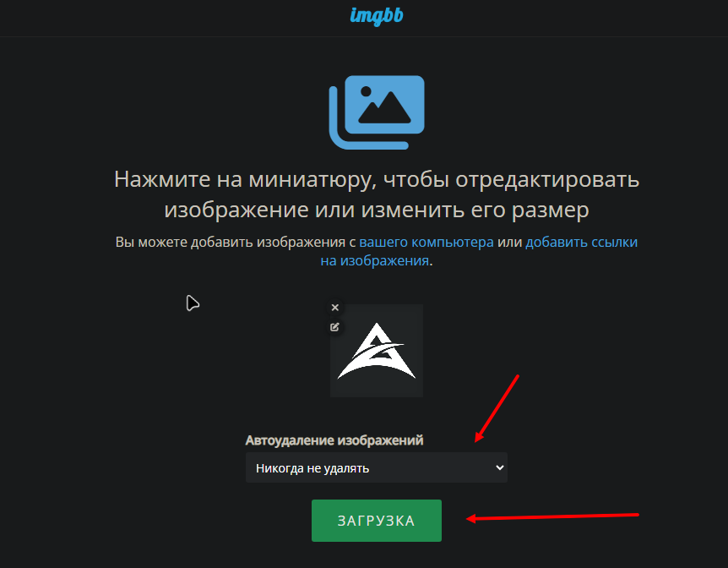This screenshot has width=728, height=568.
Task: Click the text 'Вы можете добавить изображения с'
Action: pyautogui.click(x=236, y=243)
